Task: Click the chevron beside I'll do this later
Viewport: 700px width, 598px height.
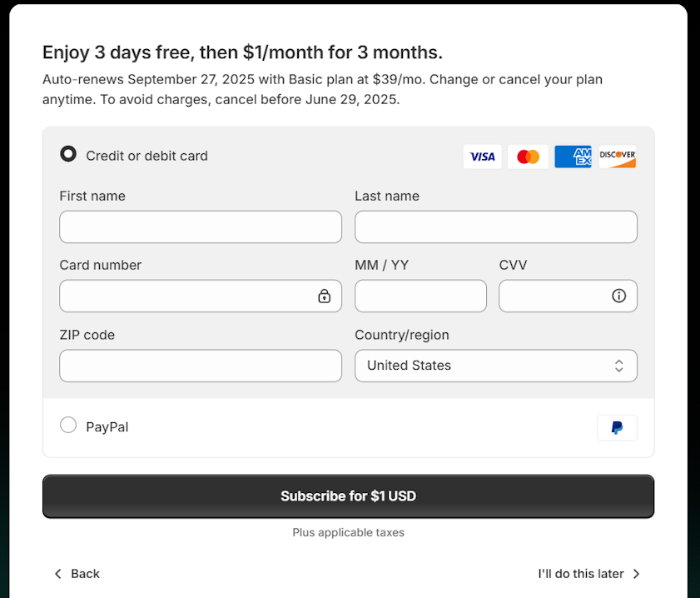Action: (x=636, y=574)
